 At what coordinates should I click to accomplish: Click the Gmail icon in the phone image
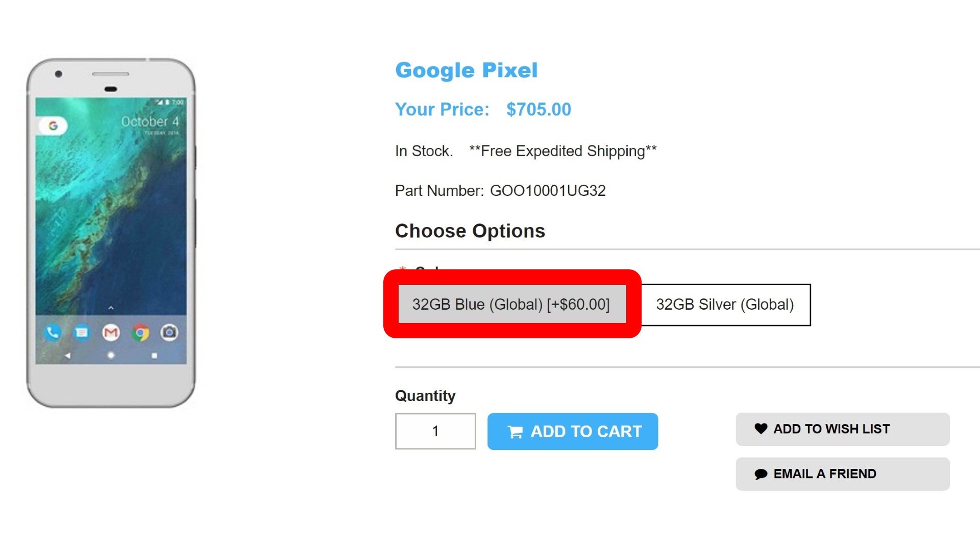coord(111,333)
